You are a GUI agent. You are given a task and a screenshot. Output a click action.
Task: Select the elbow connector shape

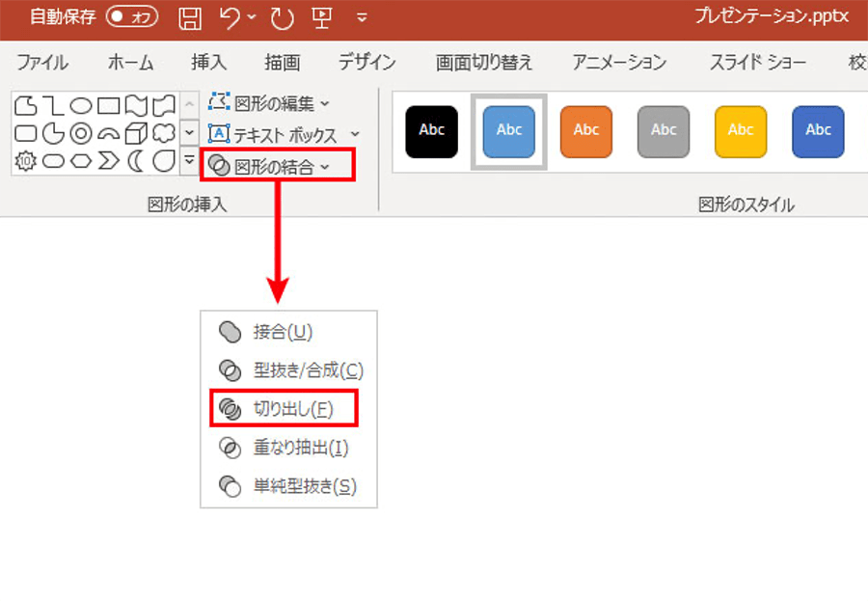(x=53, y=105)
